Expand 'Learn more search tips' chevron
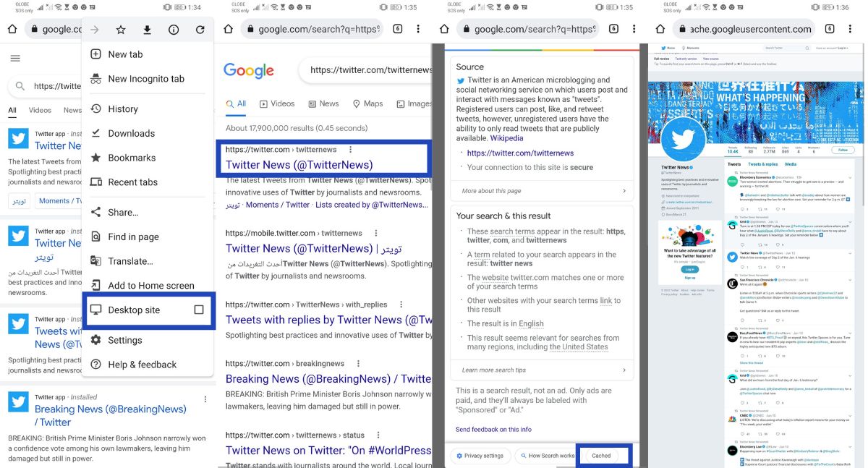This screenshot has width=868, height=468. coord(624,370)
